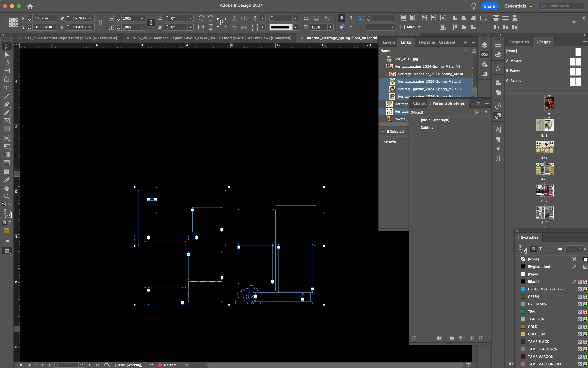The image size is (588, 368).
Task: Select the Hand tool
Action: (x=7, y=188)
